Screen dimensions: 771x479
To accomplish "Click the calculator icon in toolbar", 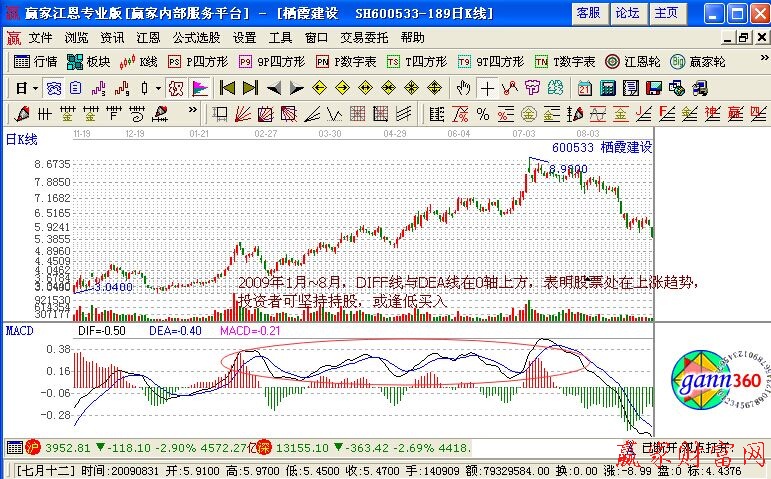I will (609, 87).
